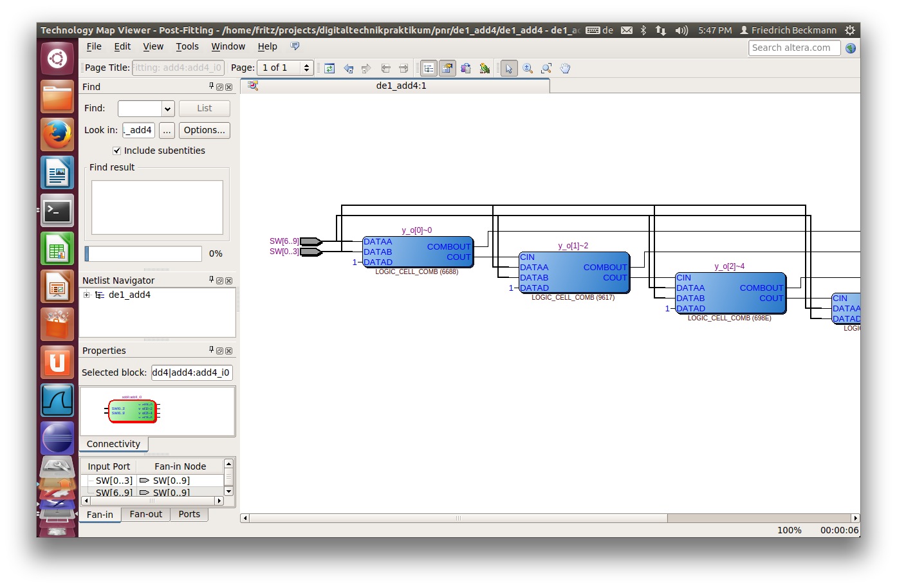Viewport: 897px width, 588px height.
Task: Open the Tools menu
Action: [x=187, y=46]
